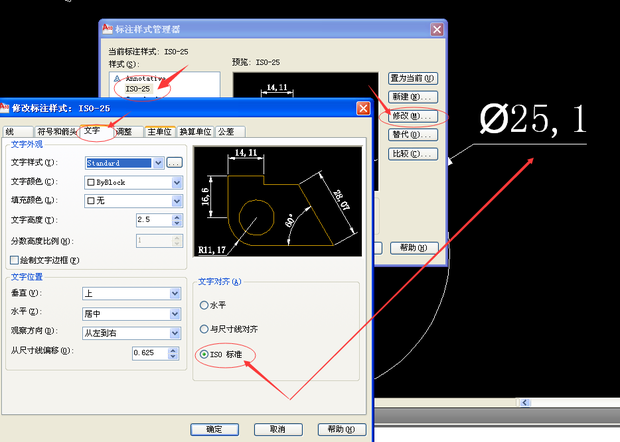The width and height of the screenshot is (620, 442).
Task: Expand the 文字样式 Standard dropdown
Action: 157,162
